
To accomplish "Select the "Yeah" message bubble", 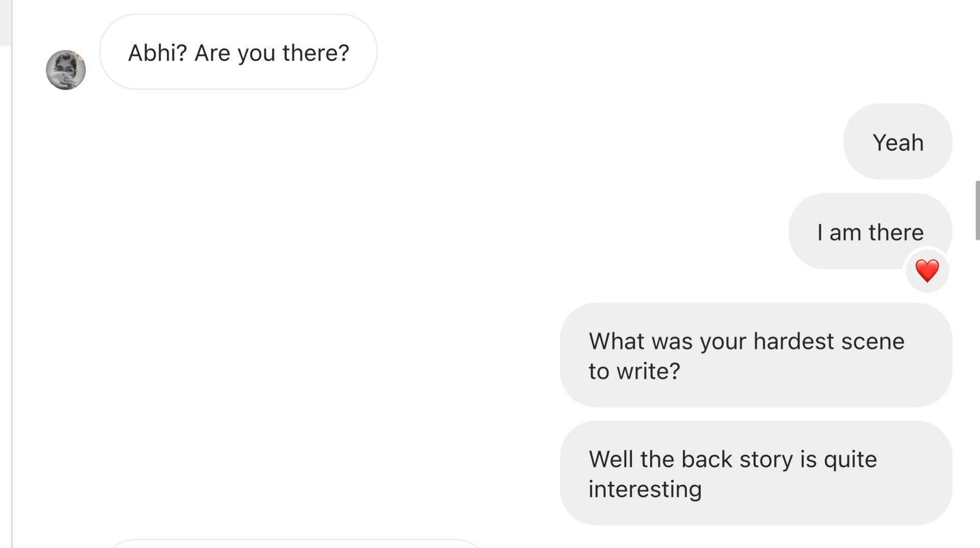I will 898,142.
